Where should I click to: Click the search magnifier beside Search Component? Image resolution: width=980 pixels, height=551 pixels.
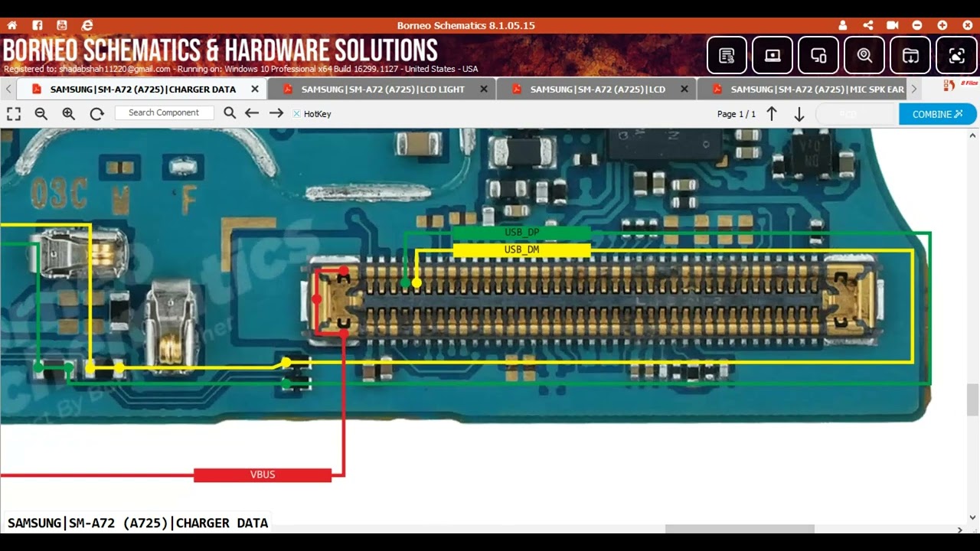coord(230,113)
